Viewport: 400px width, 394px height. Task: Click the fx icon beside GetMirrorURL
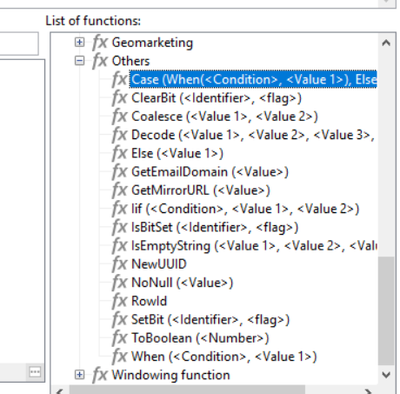point(120,190)
